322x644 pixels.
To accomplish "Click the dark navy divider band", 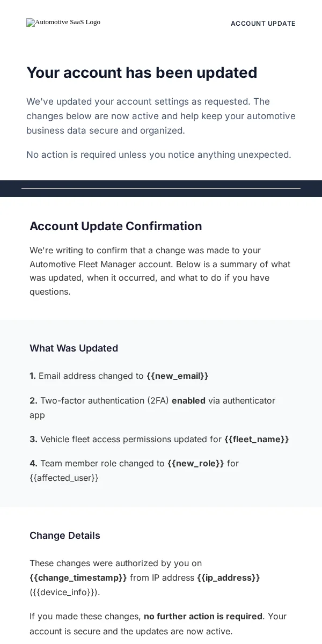I will point(161,188).
